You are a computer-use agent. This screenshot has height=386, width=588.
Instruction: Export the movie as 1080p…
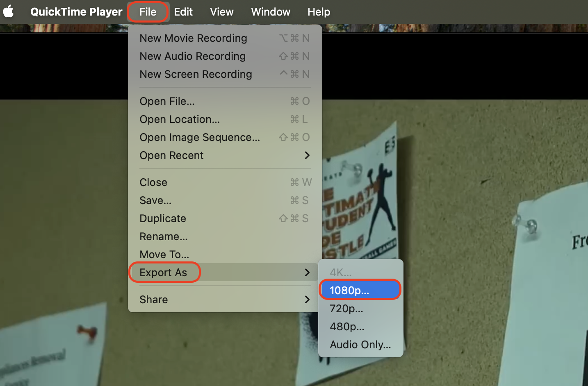pyautogui.click(x=360, y=291)
